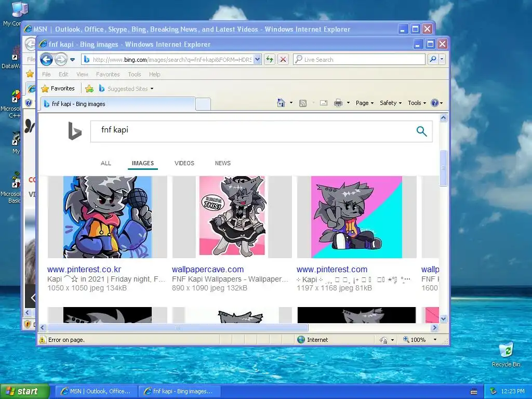
Task: Click the Windows start button
Action: [25, 391]
